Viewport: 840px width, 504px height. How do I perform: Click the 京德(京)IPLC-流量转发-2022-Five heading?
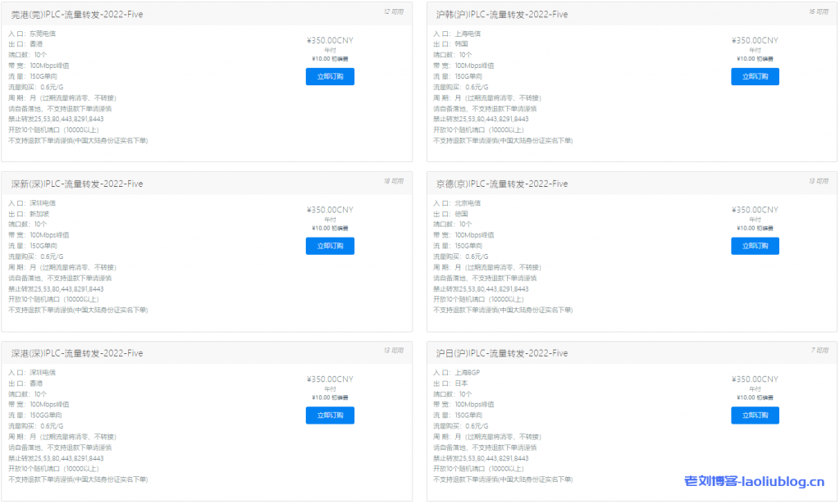[502, 184]
